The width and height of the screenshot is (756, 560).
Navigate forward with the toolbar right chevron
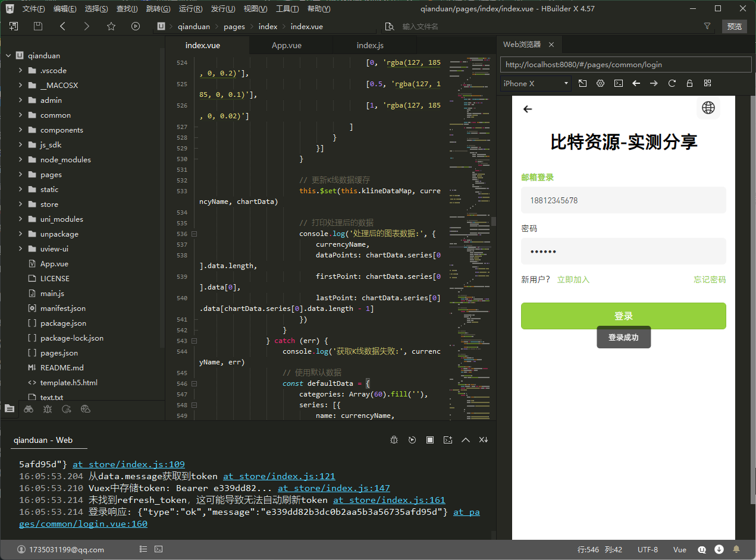coord(87,26)
